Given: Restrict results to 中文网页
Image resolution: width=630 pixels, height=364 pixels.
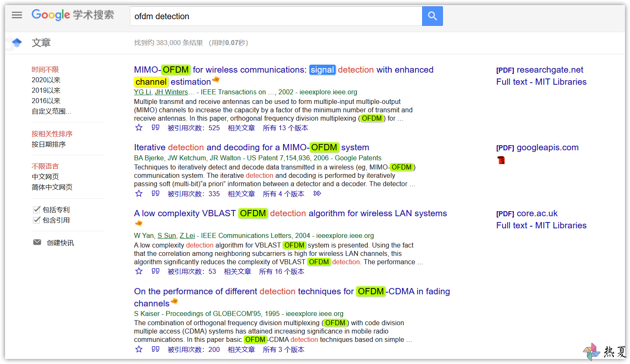Looking at the screenshot, I should coord(45,177).
